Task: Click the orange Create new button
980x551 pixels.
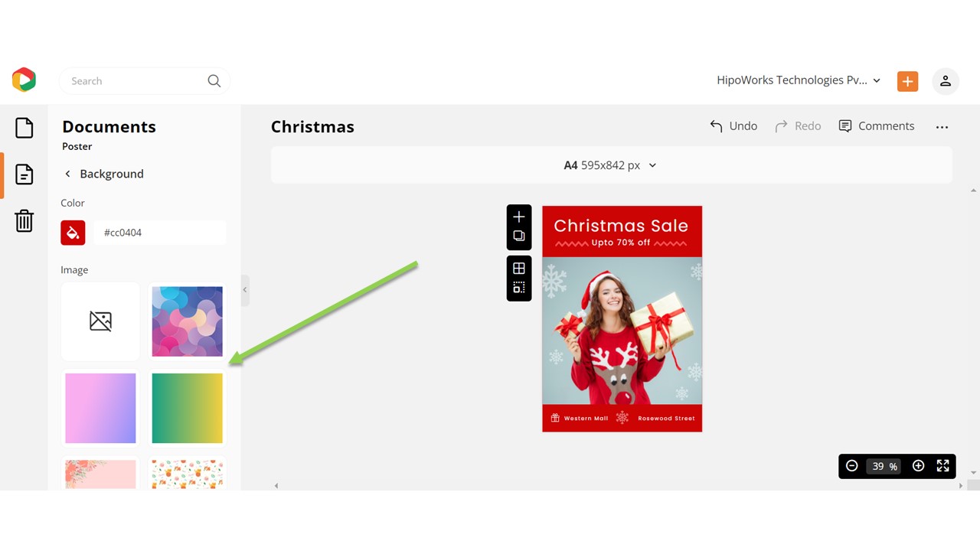Action: (x=907, y=80)
